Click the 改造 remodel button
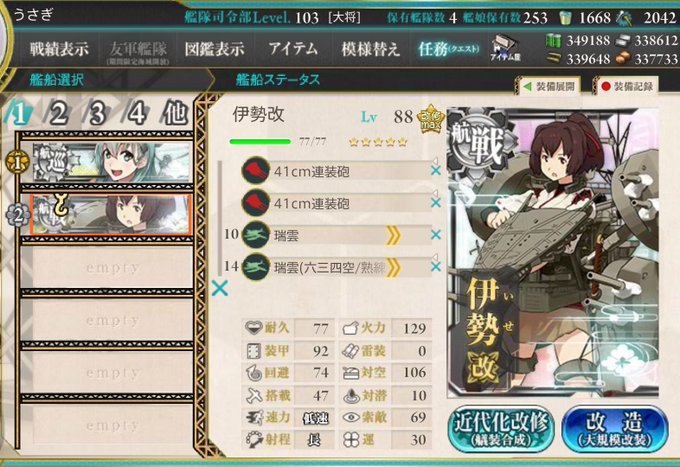The width and height of the screenshot is (680, 467). (615, 428)
